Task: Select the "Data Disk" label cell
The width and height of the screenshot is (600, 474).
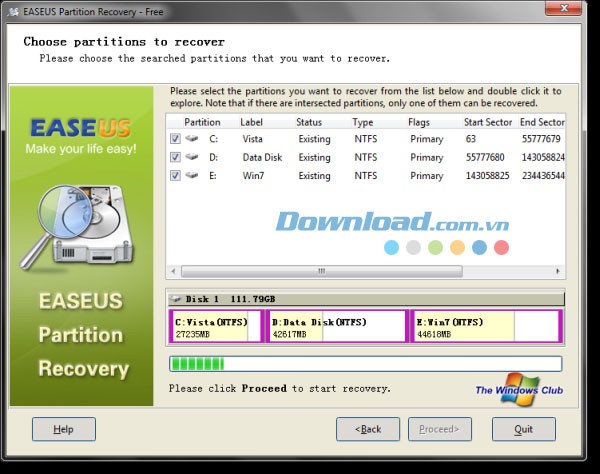Action: (262, 157)
